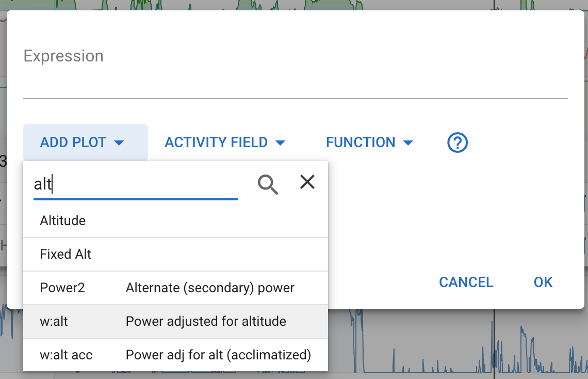Viewport: 588px width, 379px height.
Task: Click the search box containing "alt"
Action: click(x=135, y=184)
